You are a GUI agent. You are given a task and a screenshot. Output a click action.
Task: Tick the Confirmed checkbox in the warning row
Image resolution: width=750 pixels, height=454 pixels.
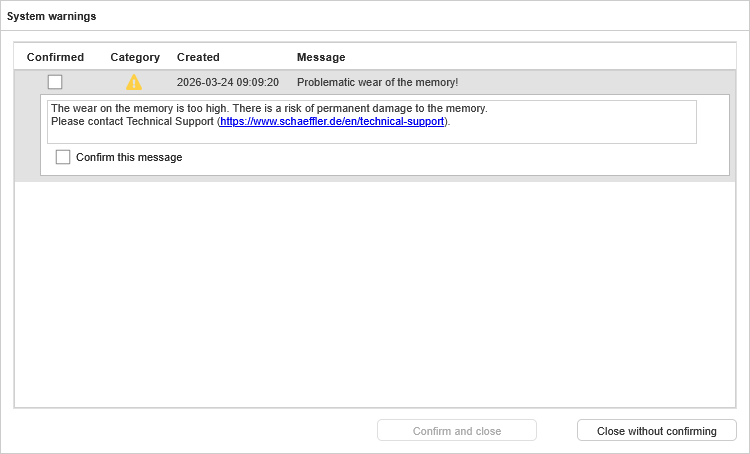(x=55, y=82)
